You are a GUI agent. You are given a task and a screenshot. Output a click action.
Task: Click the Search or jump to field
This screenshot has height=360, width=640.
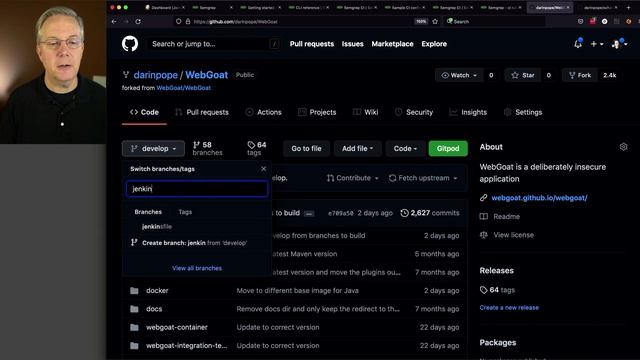click(215, 44)
